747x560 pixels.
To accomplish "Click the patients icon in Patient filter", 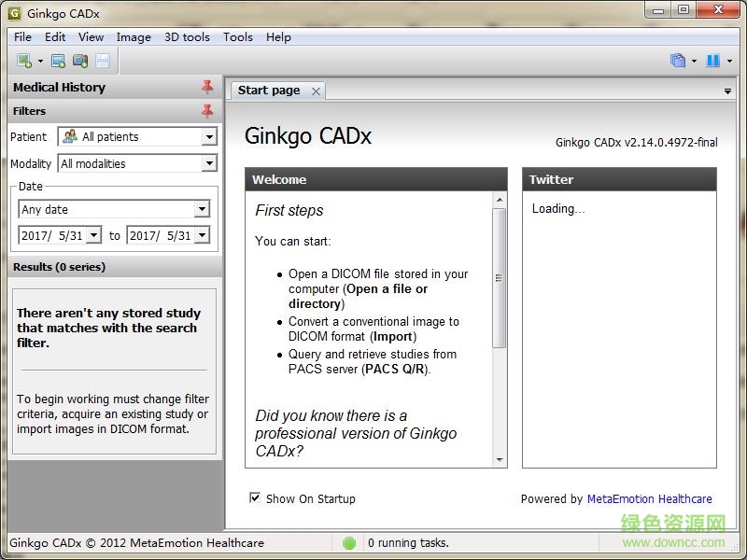I will tap(70, 136).
